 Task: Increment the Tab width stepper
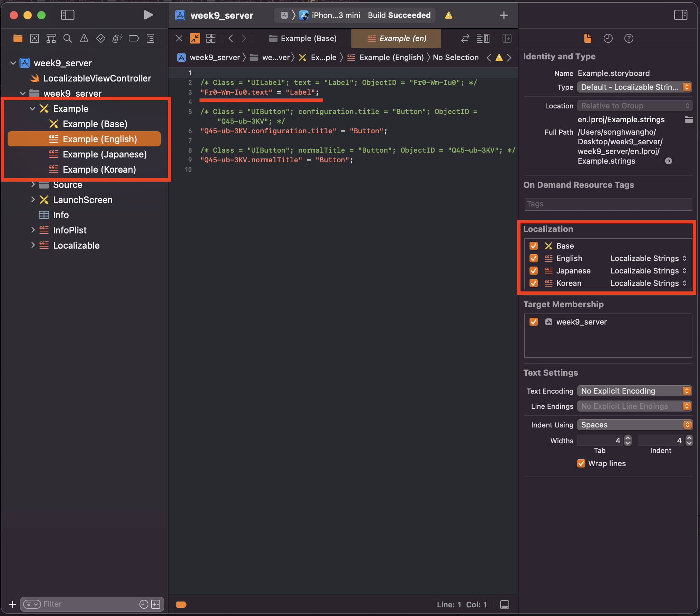[628, 438]
